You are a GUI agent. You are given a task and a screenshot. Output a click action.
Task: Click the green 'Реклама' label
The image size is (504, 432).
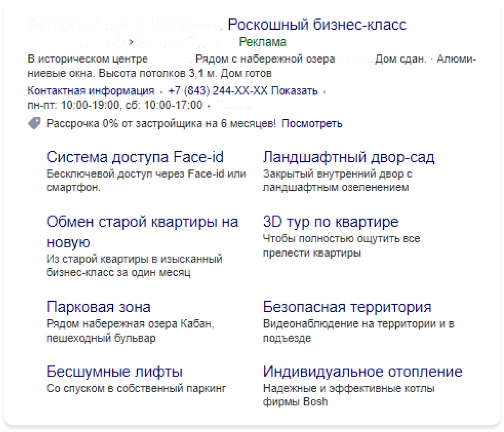pos(262,42)
